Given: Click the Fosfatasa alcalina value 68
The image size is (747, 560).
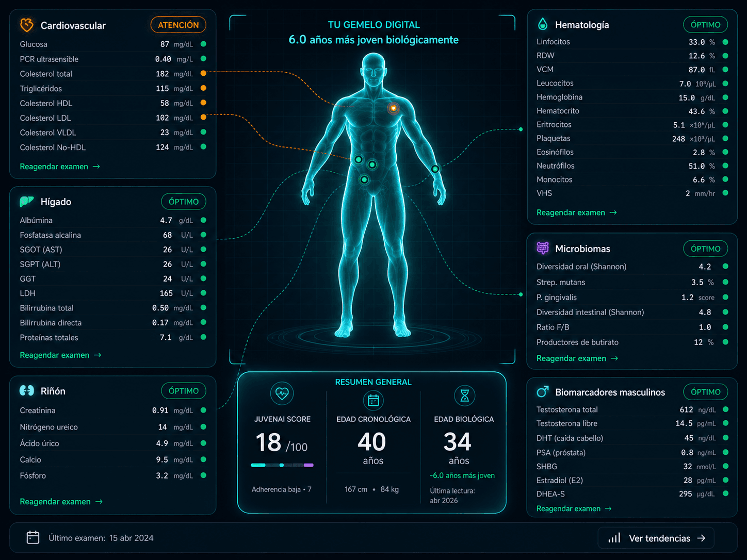Looking at the screenshot, I should click(168, 235).
